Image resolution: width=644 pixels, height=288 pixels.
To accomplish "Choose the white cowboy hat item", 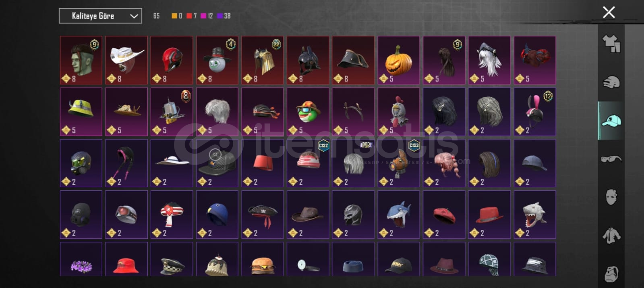I will pyautogui.click(x=126, y=60).
